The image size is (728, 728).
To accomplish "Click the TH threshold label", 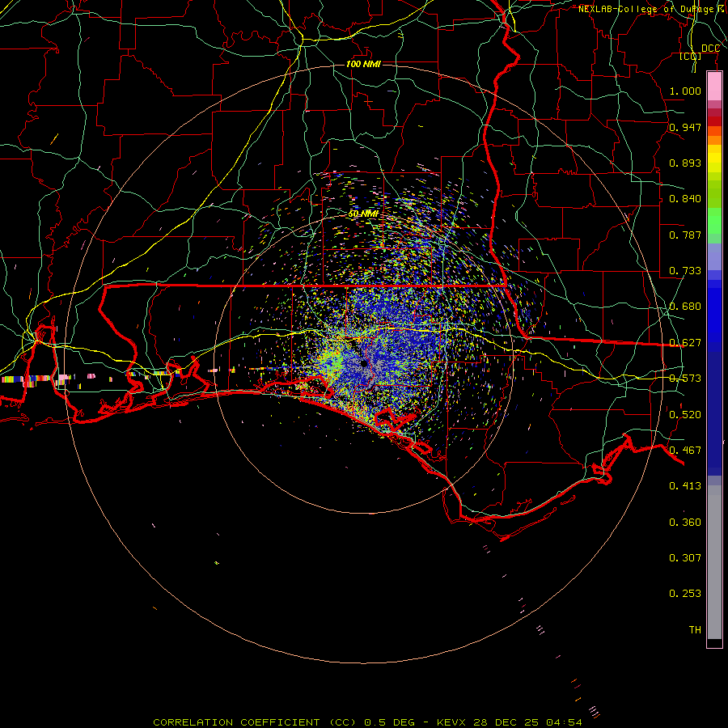I will pyautogui.click(x=695, y=630).
